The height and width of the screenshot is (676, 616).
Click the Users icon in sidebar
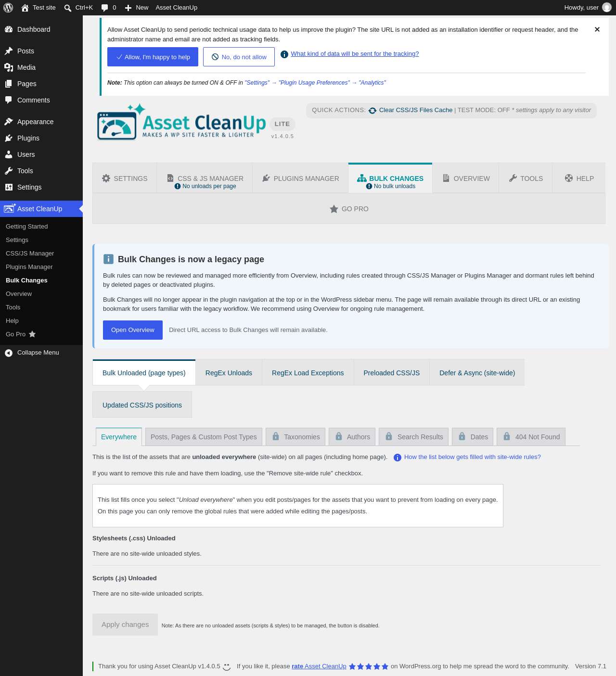click(9, 154)
